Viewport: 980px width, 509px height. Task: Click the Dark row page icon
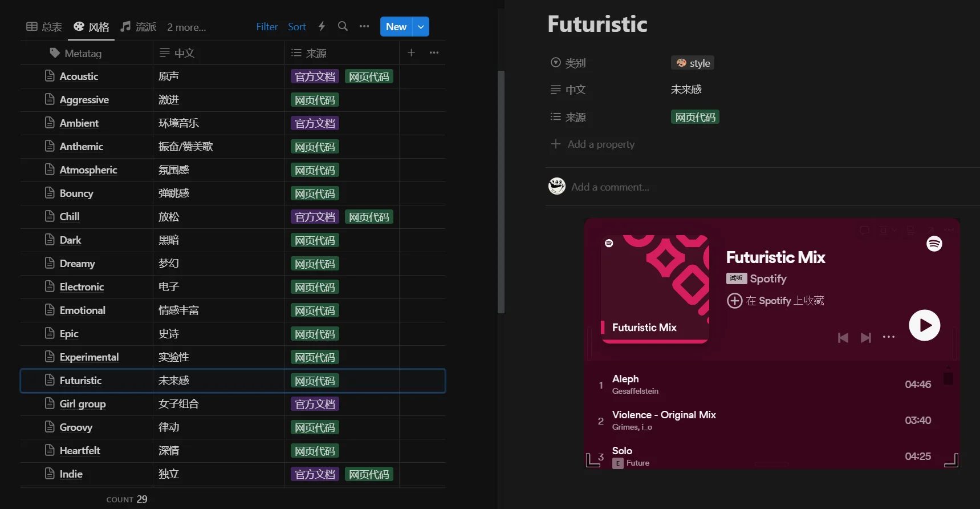coord(50,240)
